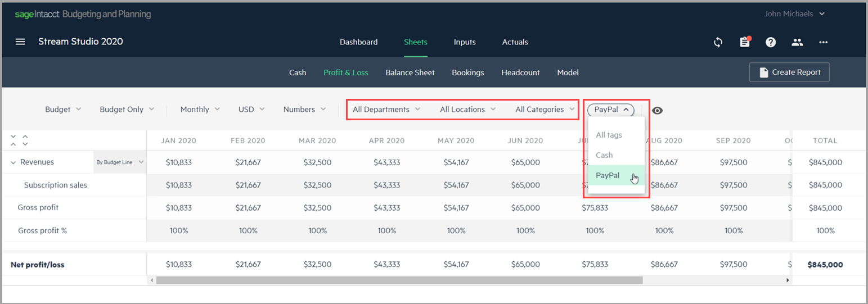
Task: Click the JAN 2020 column header
Action: (x=179, y=140)
